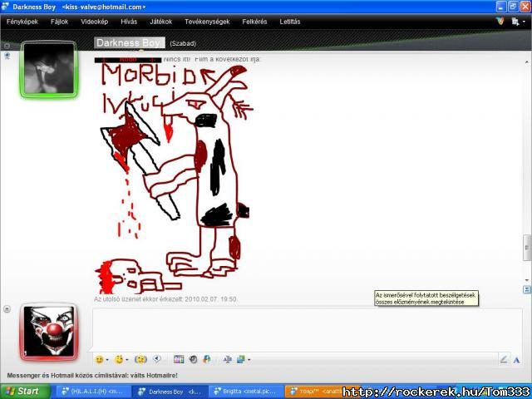532x399 pixels.
Task: Collapse your own display picture pane
Action: coord(7,308)
